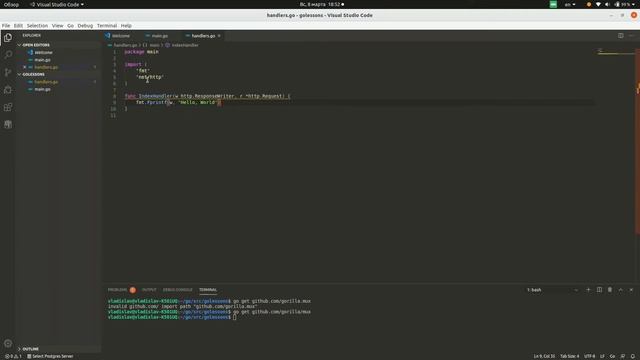
Task: Click the orange tray icon in top bar
Action: tap(588, 4)
